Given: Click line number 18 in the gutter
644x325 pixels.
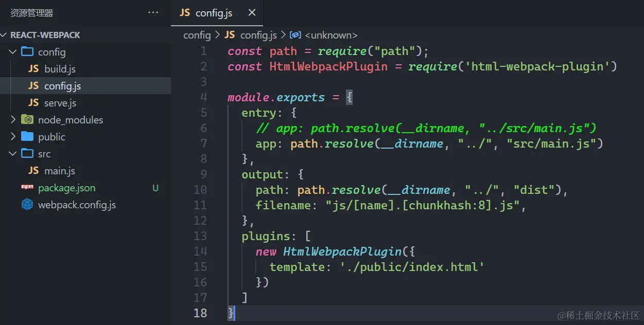Looking at the screenshot, I should click(200, 313).
